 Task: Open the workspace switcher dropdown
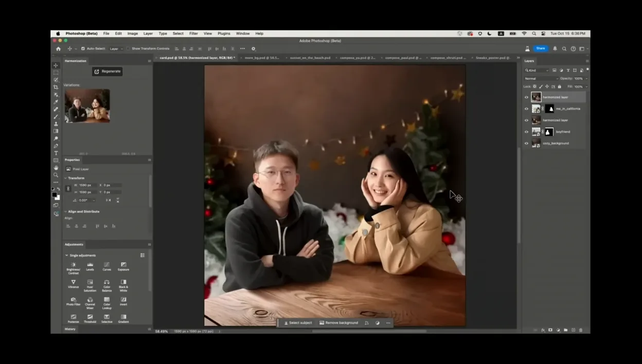pos(583,49)
